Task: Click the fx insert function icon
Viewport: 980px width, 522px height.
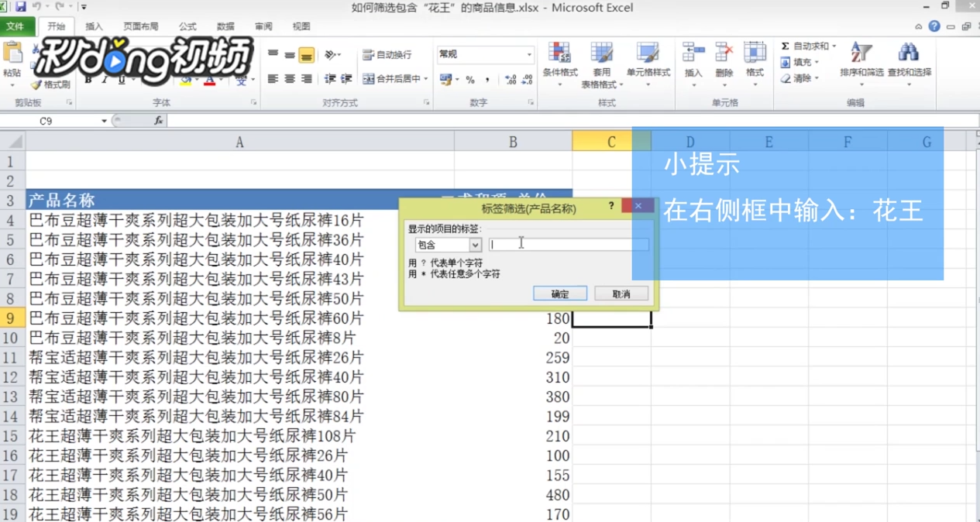Action: pyautogui.click(x=158, y=121)
